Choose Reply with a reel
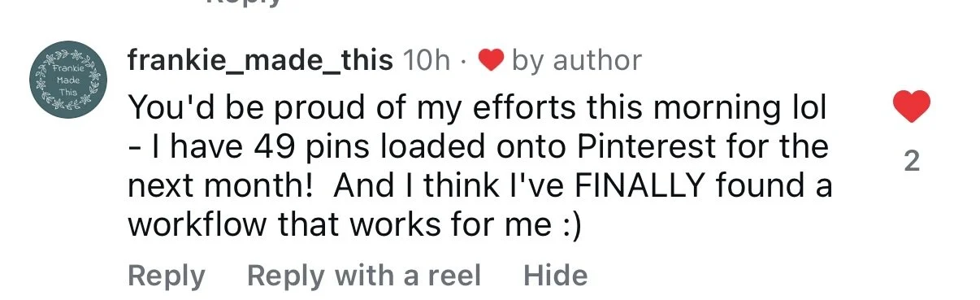The image size is (980, 300). pos(364,275)
